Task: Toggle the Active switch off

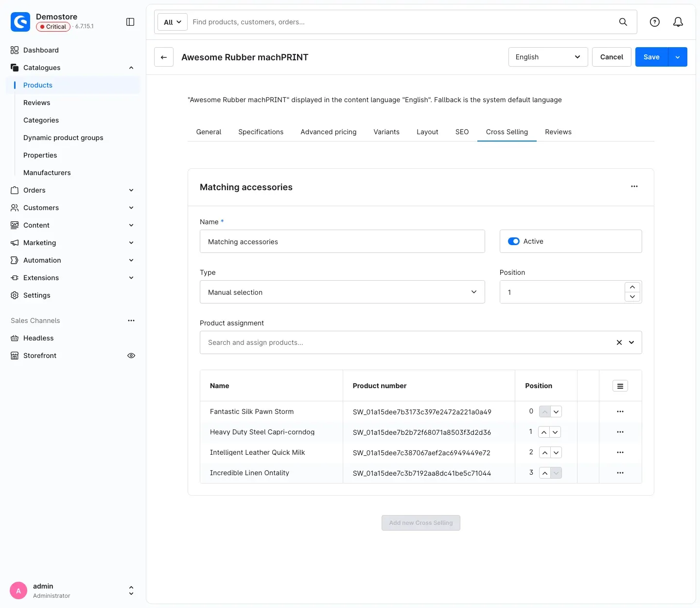Action: (514, 241)
